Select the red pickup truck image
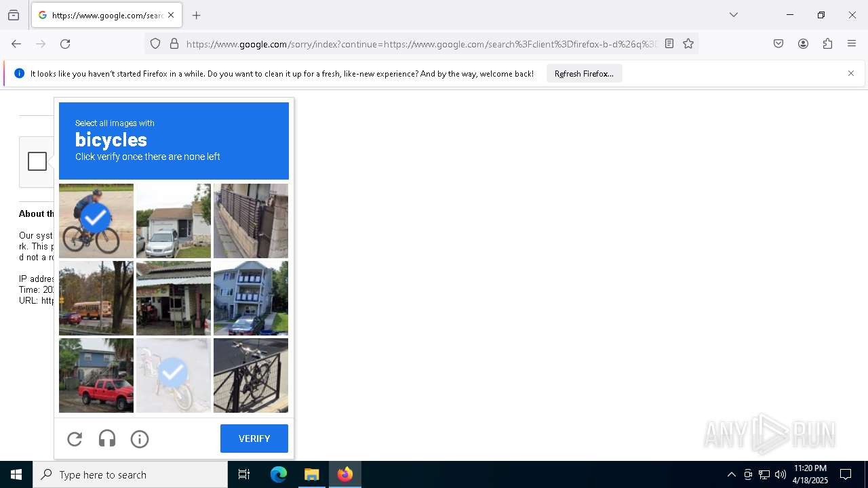868x488 pixels. [96, 375]
